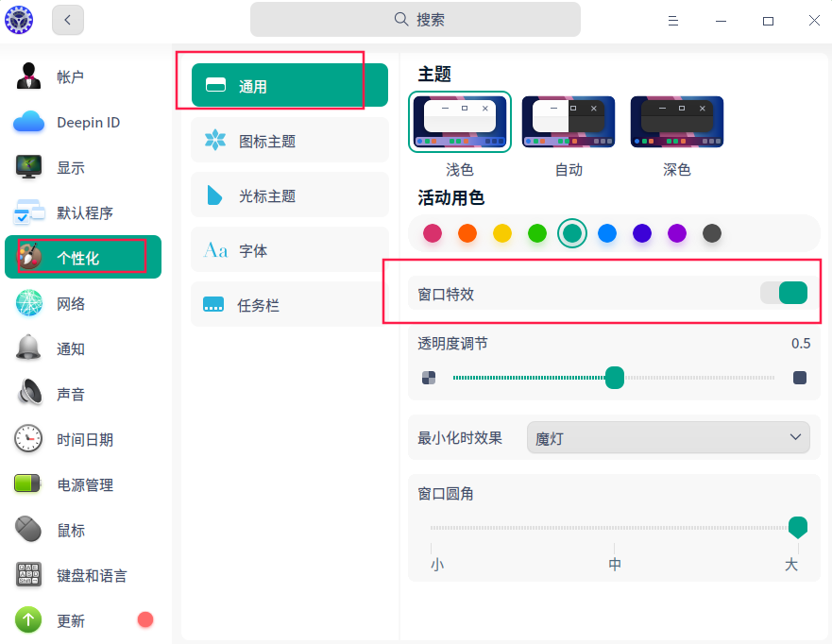The width and height of the screenshot is (832, 644).
Task: Open 时间日期 settings label
Action: 85,439
